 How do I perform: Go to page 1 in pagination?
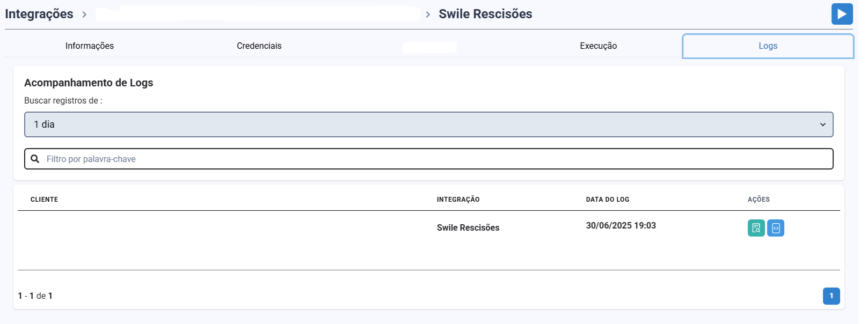click(x=831, y=296)
